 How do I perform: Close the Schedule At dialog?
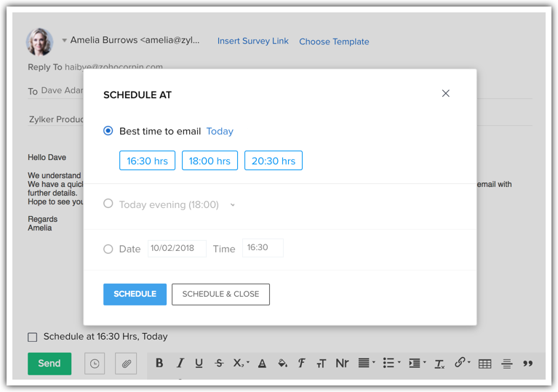click(446, 93)
